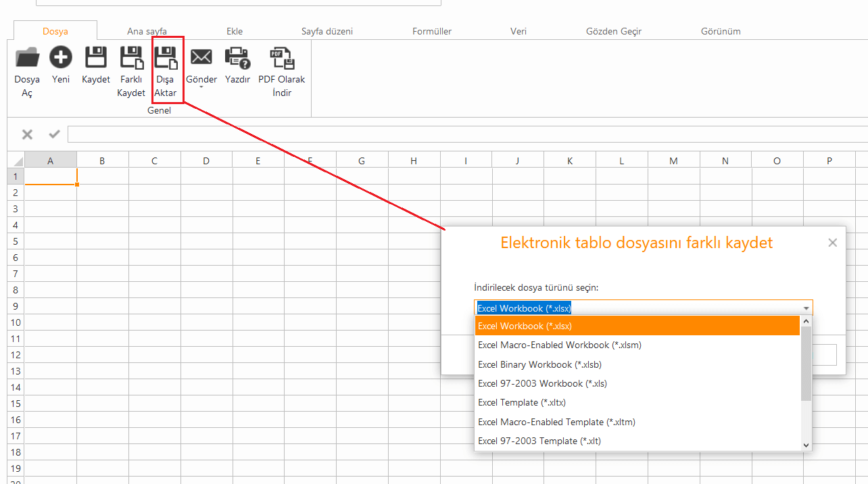The width and height of the screenshot is (868, 484).
Task: Open the Sayfa düzeni tab
Action: click(x=327, y=31)
